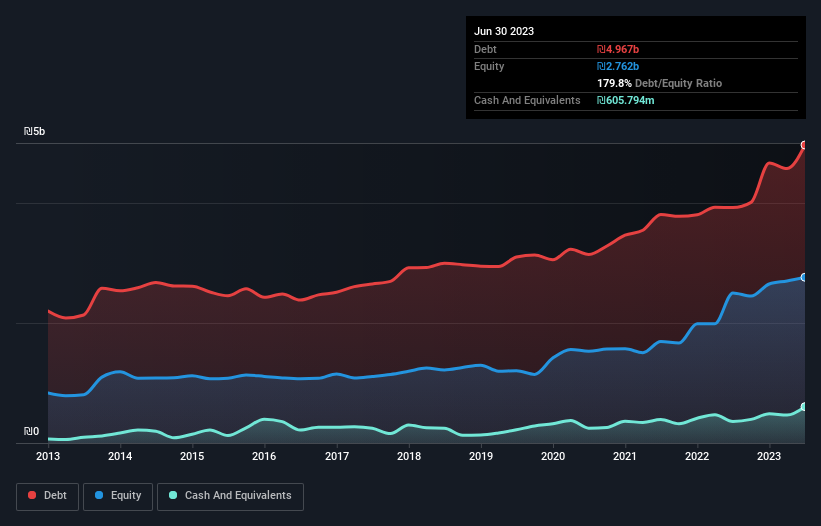This screenshot has width=821, height=526.
Task: Click the 2021 x-axis year label
Action: (x=625, y=457)
